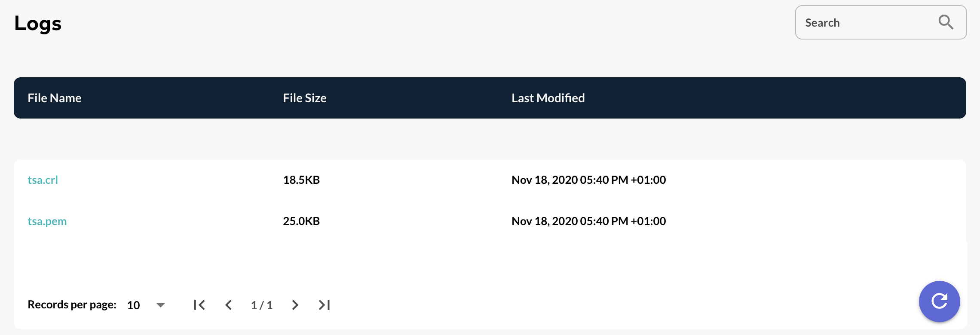Click the File Size column header
The height and width of the screenshot is (335, 980).
tap(304, 98)
